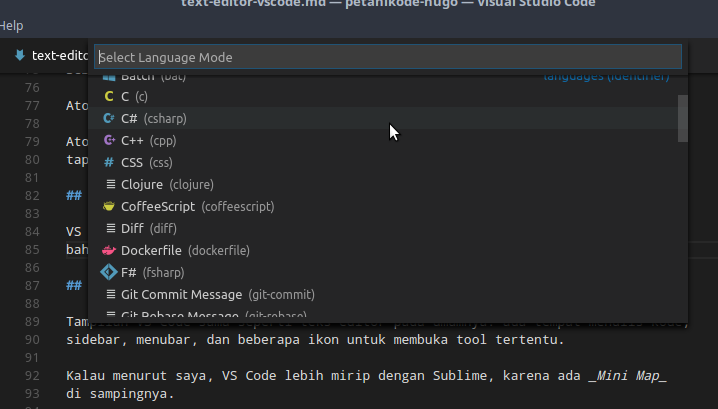Screen dimensions: 718x409
Task: Click line number 90 in the gutter
Action: [x=32, y=339]
